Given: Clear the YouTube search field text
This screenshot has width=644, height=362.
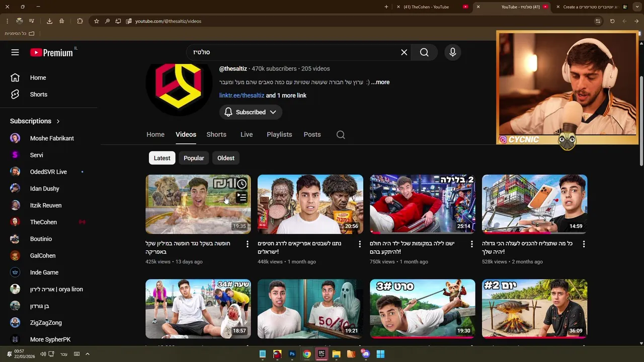Looking at the screenshot, I should (404, 52).
